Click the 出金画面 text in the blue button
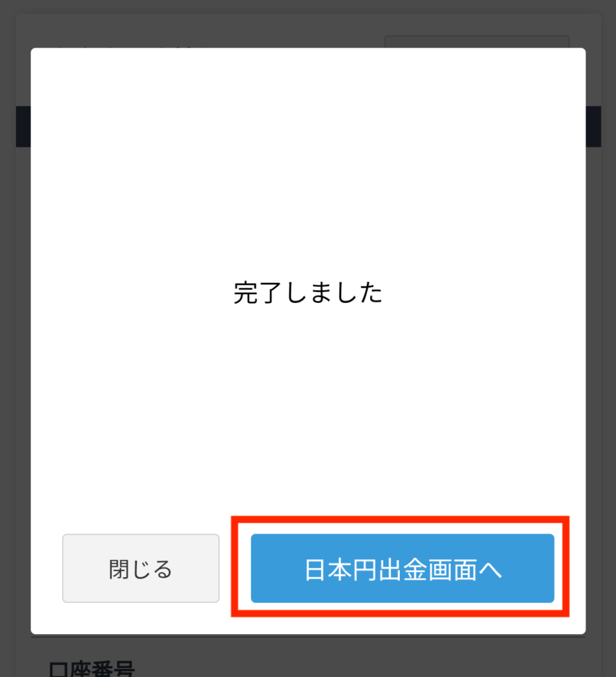This screenshot has width=616, height=677. tap(428, 569)
